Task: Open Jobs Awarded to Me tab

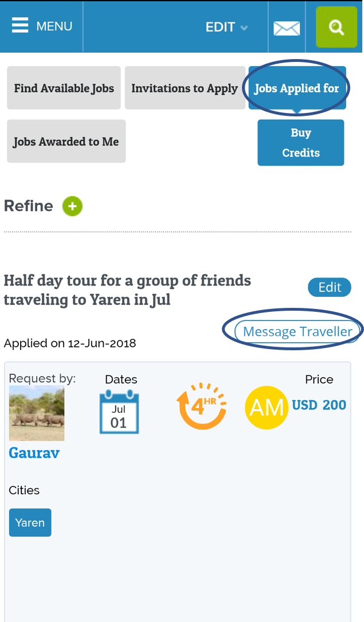Action: (66, 142)
